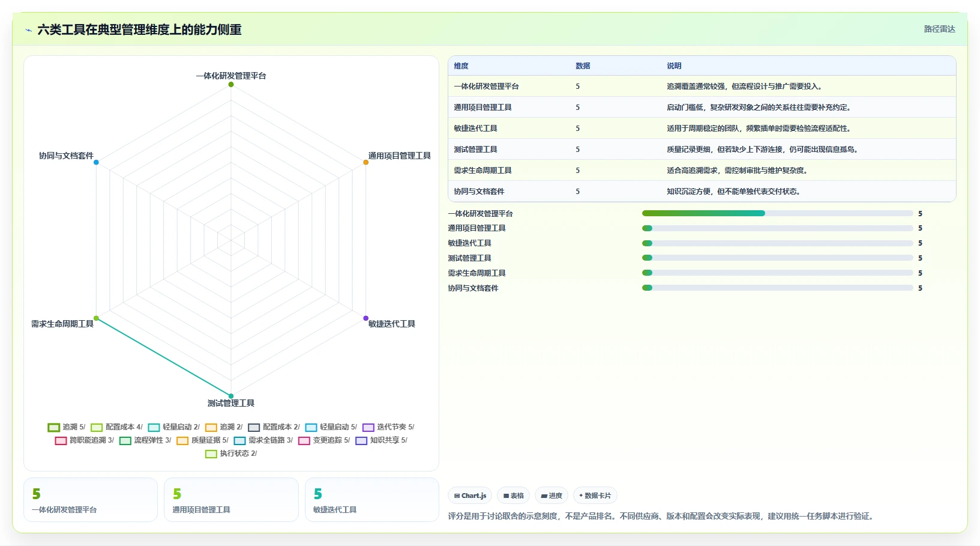Open the 一体化研发管理平台 stat card
The height and width of the screenshot is (546, 980).
coord(91,500)
